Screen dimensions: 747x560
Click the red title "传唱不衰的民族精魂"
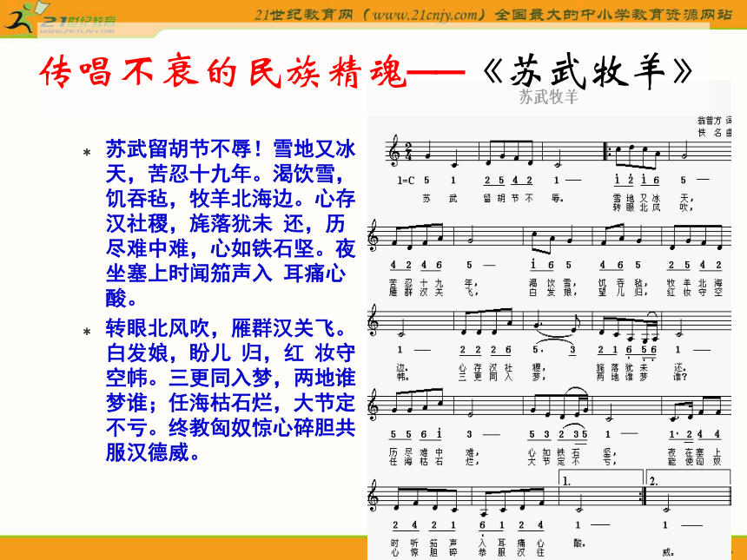pos(223,72)
